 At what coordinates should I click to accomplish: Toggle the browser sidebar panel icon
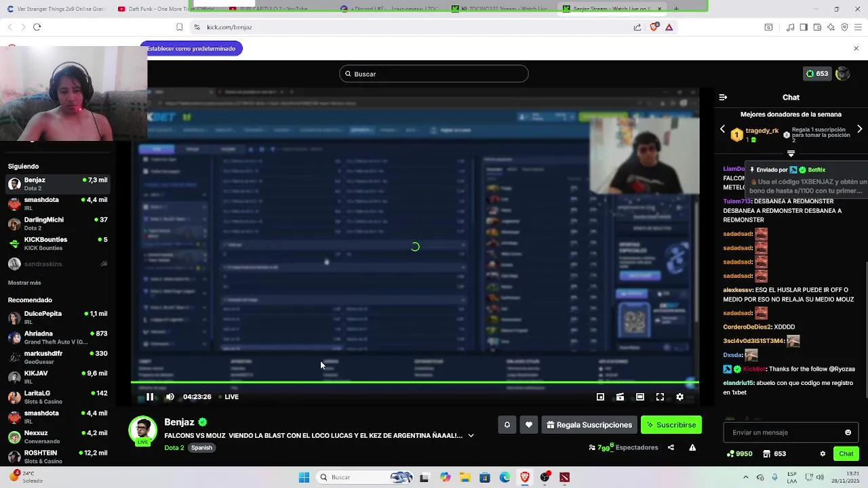pos(804,27)
